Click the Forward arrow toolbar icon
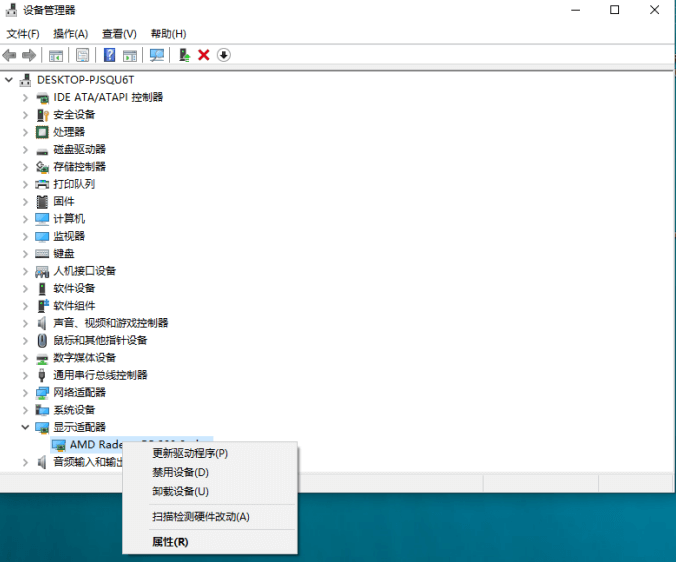The image size is (676, 562). click(29, 55)
